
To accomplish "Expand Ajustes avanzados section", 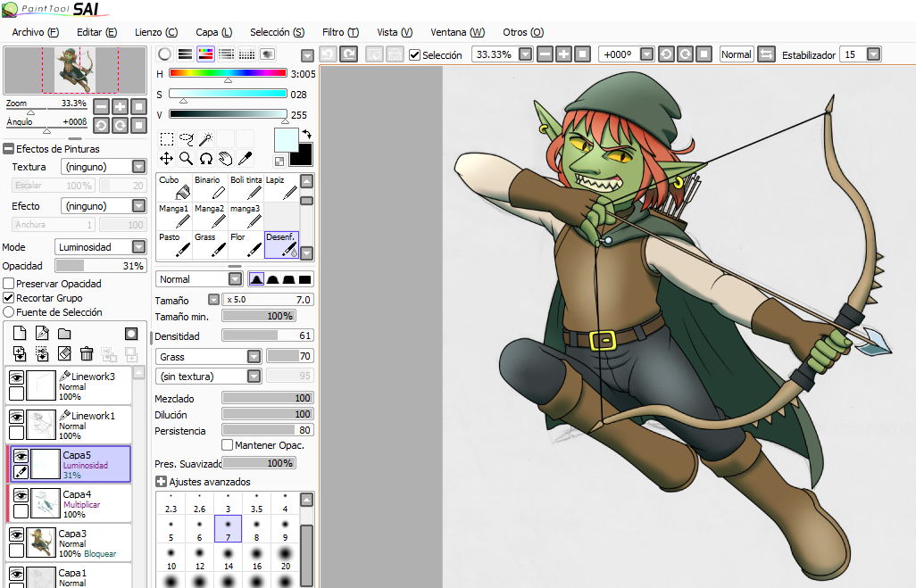I will 162,482.
